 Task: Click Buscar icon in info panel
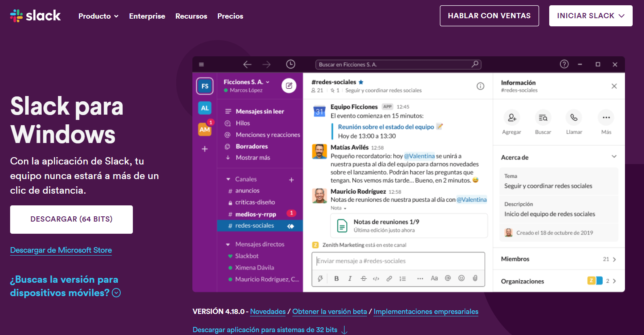pos(543,117)
